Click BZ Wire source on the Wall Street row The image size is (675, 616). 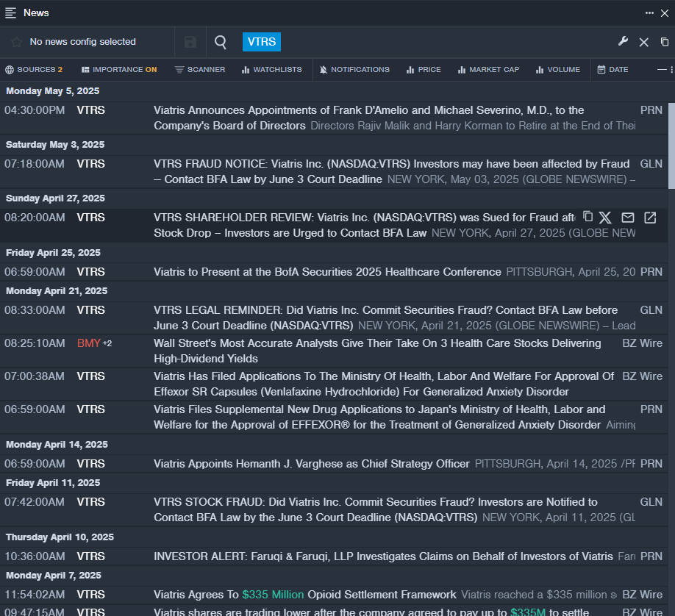643,343
